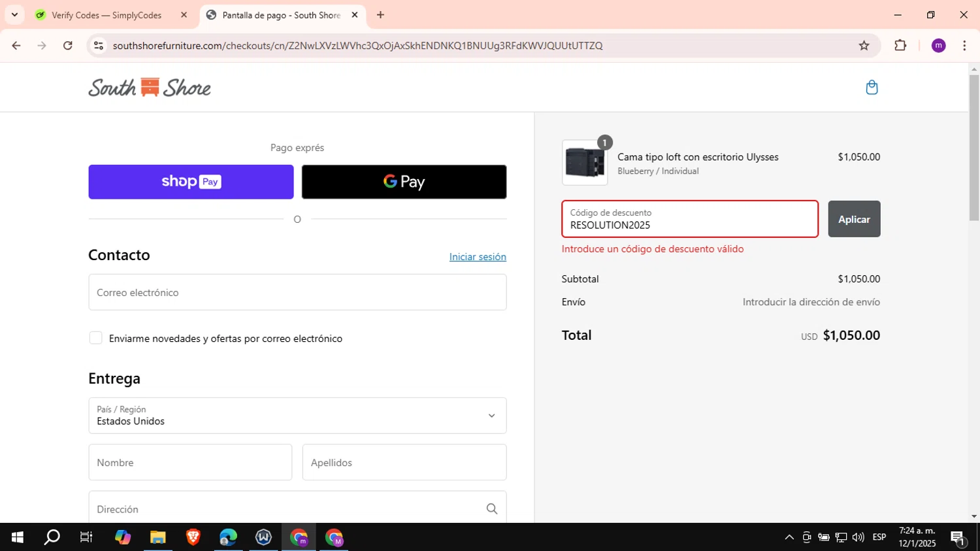
Task: Go forward to the next page
Action: click(42, 46)
